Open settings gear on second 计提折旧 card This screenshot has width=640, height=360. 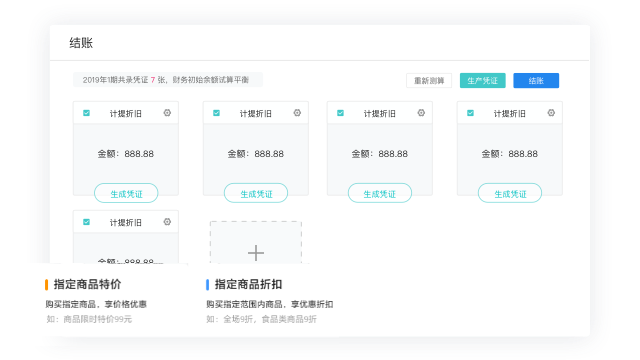pyautogui.click(x=297, y=113)
